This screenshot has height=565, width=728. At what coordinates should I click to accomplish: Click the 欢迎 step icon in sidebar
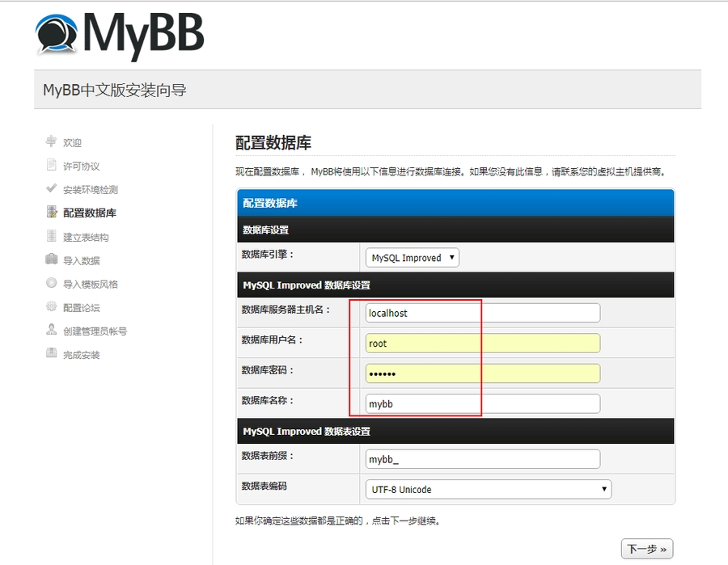click(51, 141)
